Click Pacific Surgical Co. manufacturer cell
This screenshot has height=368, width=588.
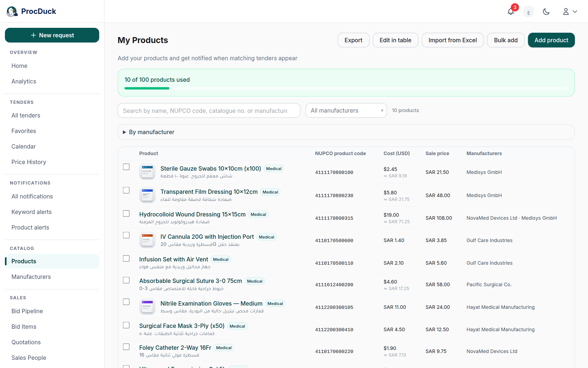point(489,284)
